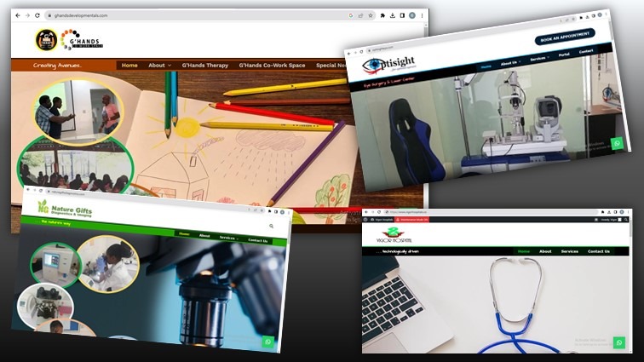
Task: Open G'Hands Therapy menu item
Action: [205, 66]
